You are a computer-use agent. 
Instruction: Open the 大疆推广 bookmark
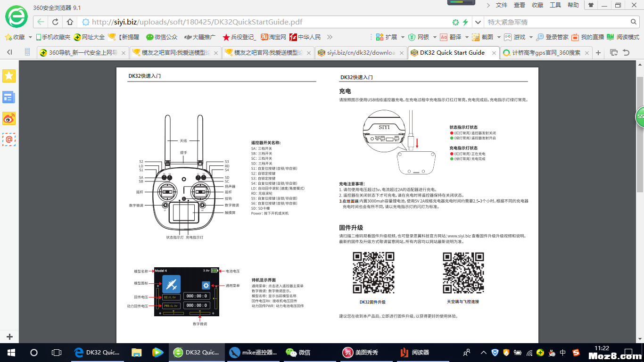[x=199, y=37]
